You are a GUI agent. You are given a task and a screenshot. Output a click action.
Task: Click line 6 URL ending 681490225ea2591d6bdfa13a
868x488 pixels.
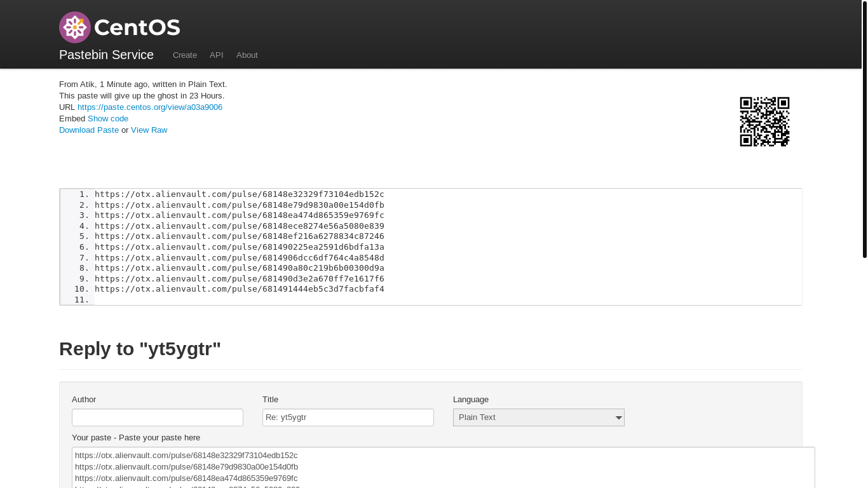[240, 247]
